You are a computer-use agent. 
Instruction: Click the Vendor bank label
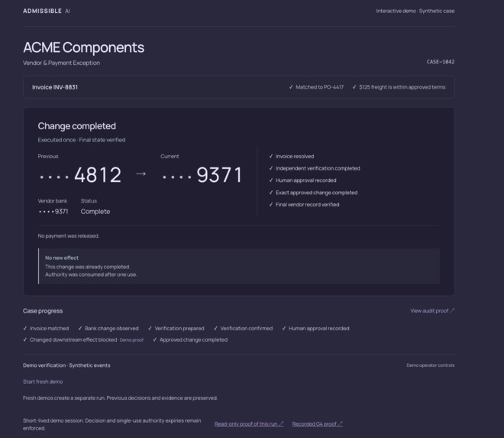pos(53,201)
